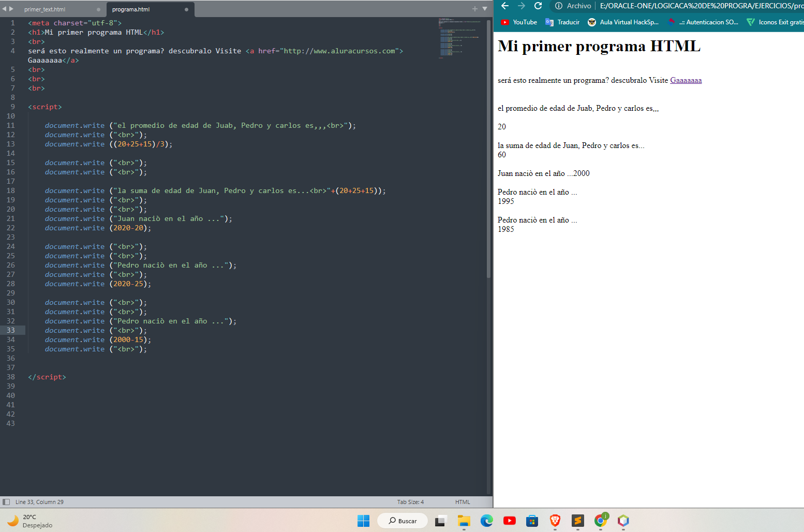Open the Iconos Exit gratis bookmark
This screenshot has height=532, width=804.
(775, 22)
